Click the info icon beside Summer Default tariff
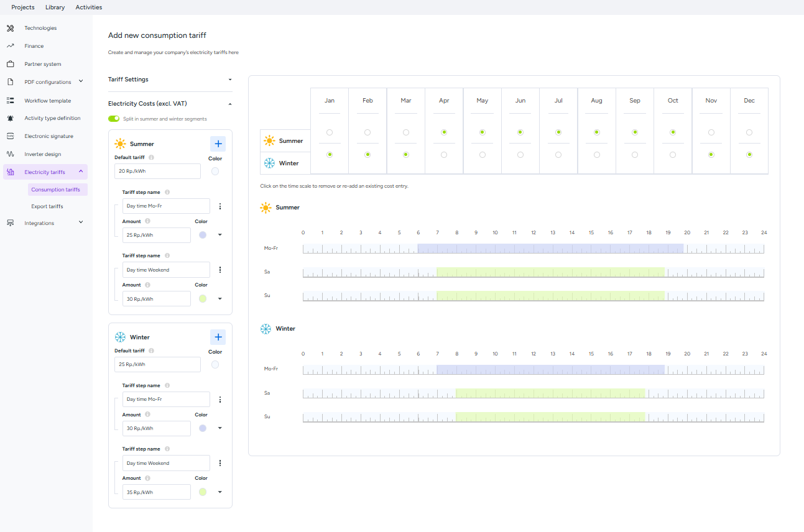The width and height of the screenshot is (804, 532). [x=151, y=158]
